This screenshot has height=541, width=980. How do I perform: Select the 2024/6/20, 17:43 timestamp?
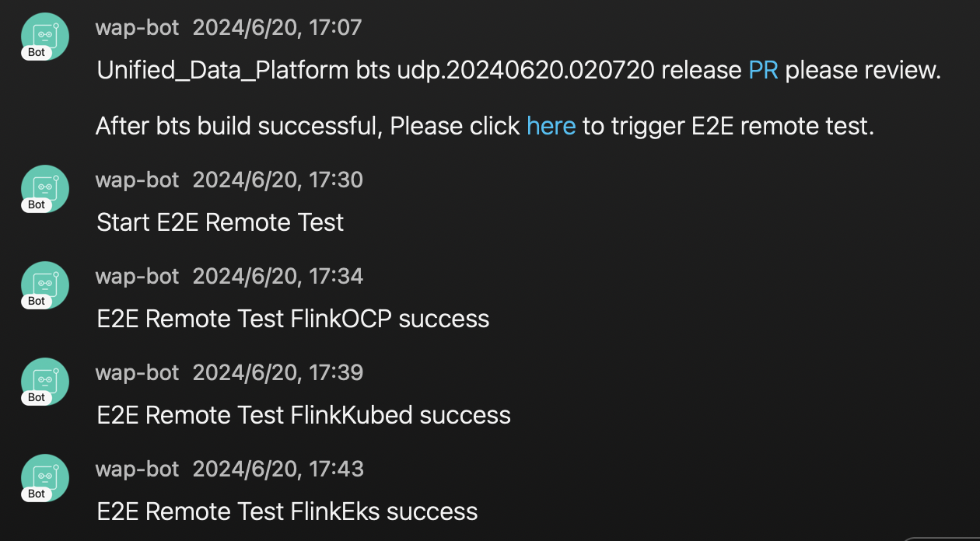pyautogui.click(x=278, y=469)
